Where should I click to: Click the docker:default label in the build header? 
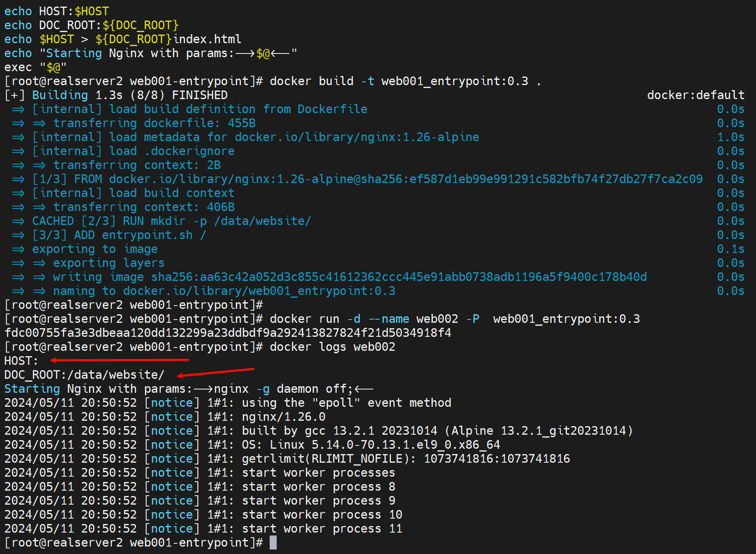pos(696,95)
